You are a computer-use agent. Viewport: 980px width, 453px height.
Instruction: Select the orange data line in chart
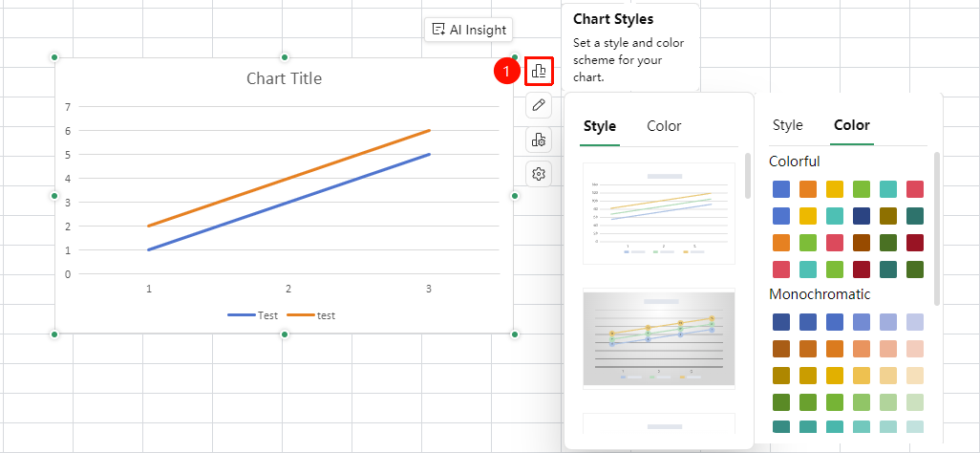[288, 179]
